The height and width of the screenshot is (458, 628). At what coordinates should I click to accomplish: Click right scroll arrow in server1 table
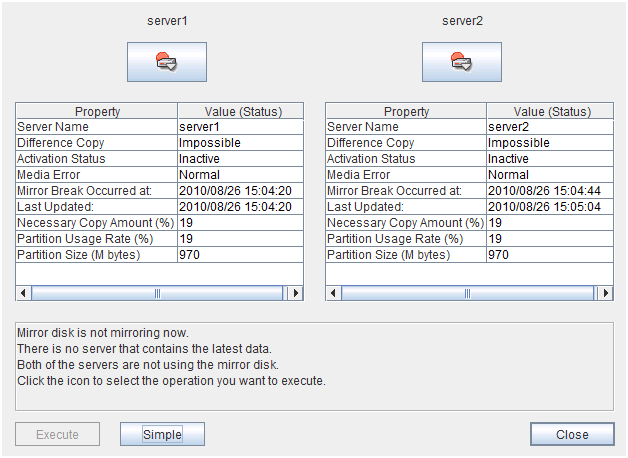(294, 293)
